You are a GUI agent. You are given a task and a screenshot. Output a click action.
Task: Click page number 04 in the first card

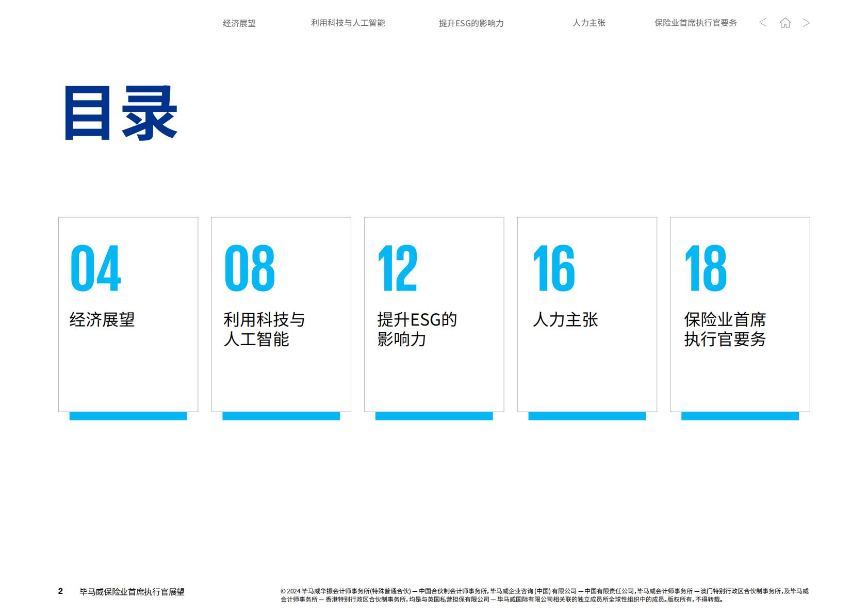[x=95, y=268]
